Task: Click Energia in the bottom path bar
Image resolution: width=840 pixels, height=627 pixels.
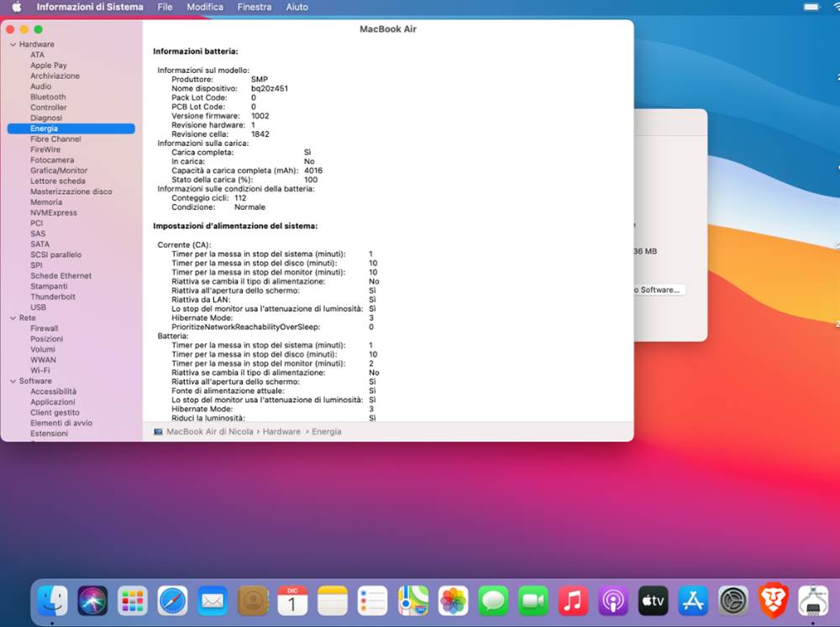Action: click(326, 431)
